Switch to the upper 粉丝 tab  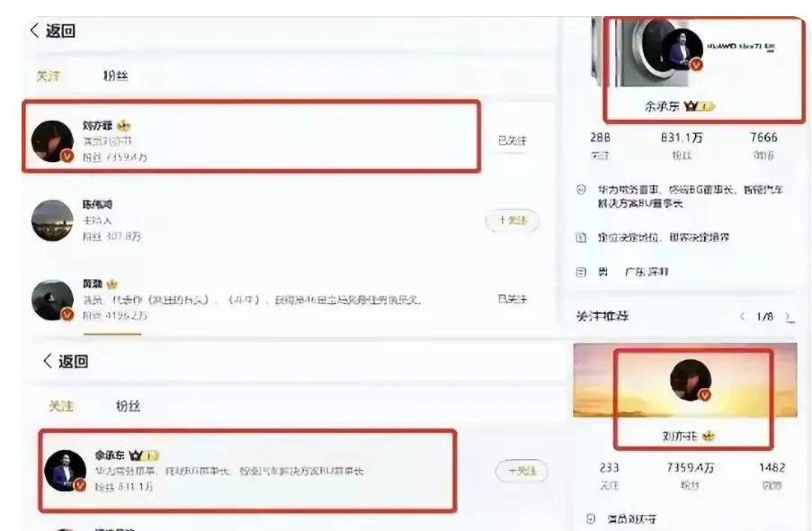point(115,76)
